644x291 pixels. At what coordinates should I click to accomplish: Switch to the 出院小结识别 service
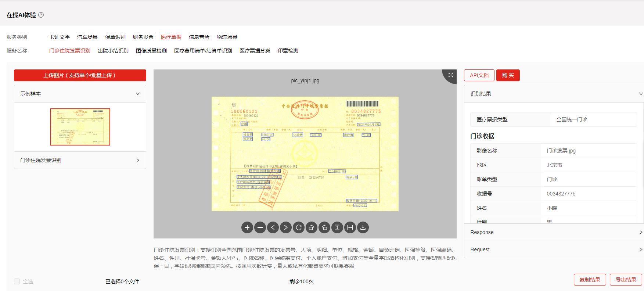pos(113,51)
